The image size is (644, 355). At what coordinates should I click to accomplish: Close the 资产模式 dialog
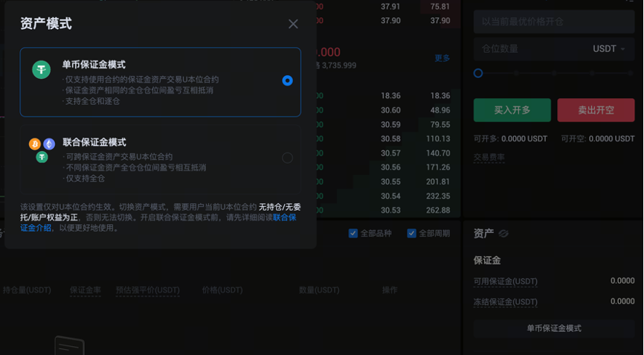point(293,24)
